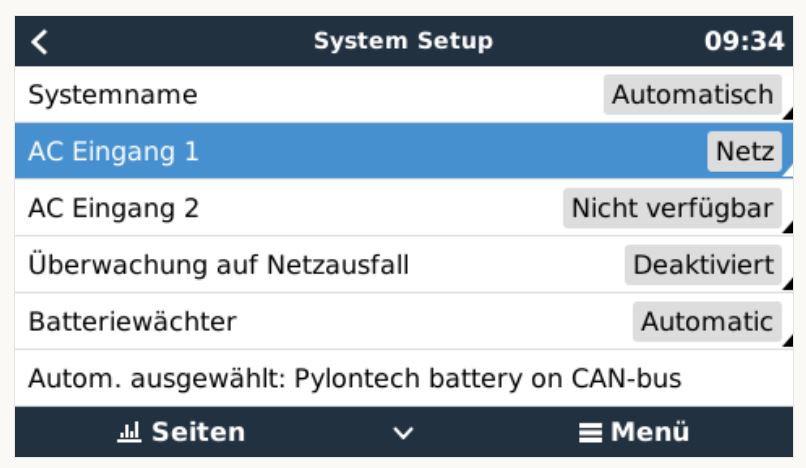Click the 09:34 clock display

coord(744,41)
